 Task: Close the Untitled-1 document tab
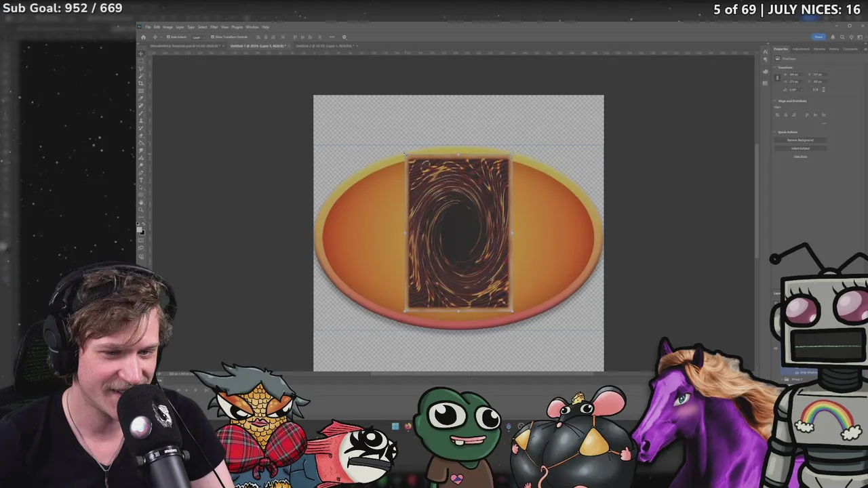289,46
